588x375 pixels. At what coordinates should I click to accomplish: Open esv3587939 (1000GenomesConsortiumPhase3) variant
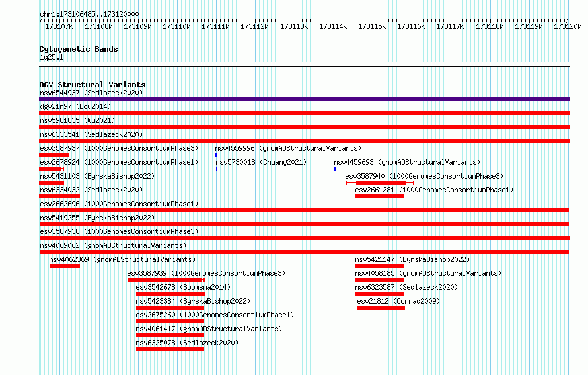pyautogui.click(x=206, y=273)
